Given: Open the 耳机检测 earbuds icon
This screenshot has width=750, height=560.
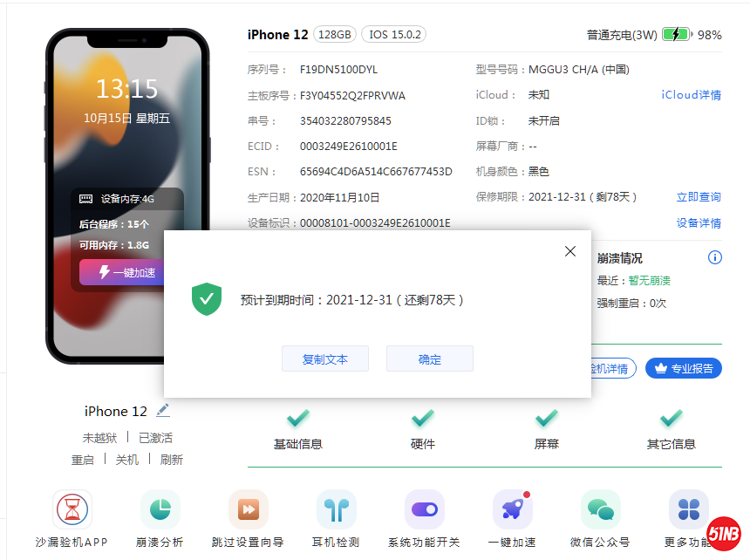Looking at the screenshot, I should 337,509.
